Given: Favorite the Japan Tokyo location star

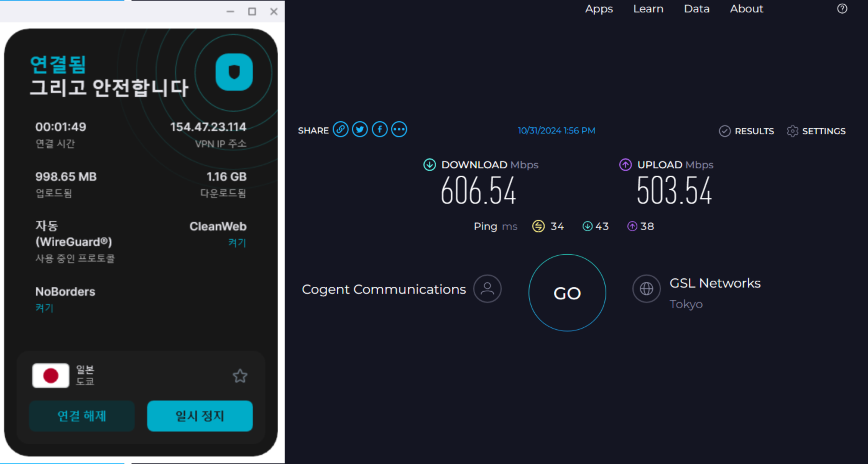Looking at the screenshot, I should click(x=240, y=376).
